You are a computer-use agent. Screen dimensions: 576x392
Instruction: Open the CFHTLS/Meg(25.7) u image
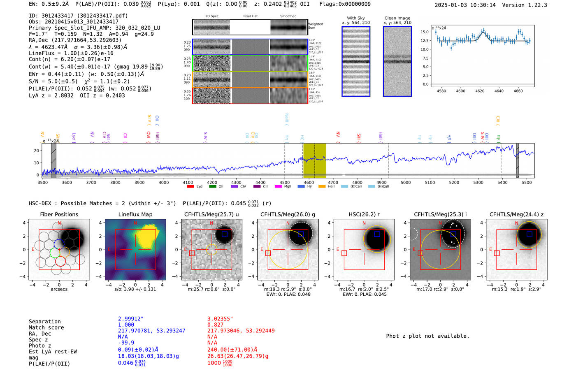click(212, 250)
